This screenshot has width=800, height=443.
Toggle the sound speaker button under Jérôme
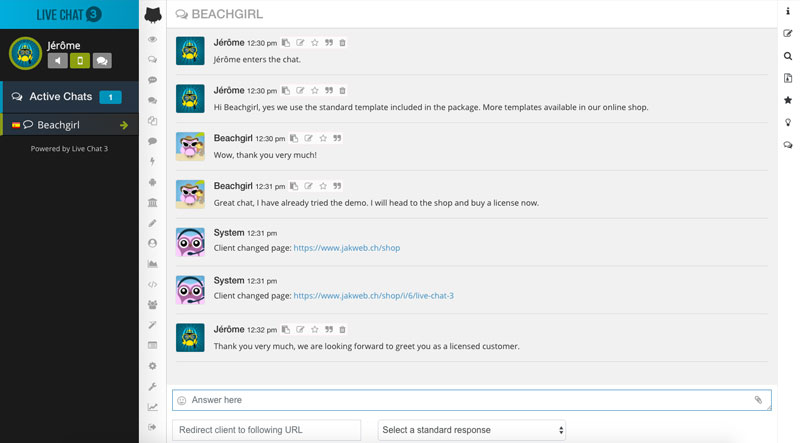click(x=57, y=61)
